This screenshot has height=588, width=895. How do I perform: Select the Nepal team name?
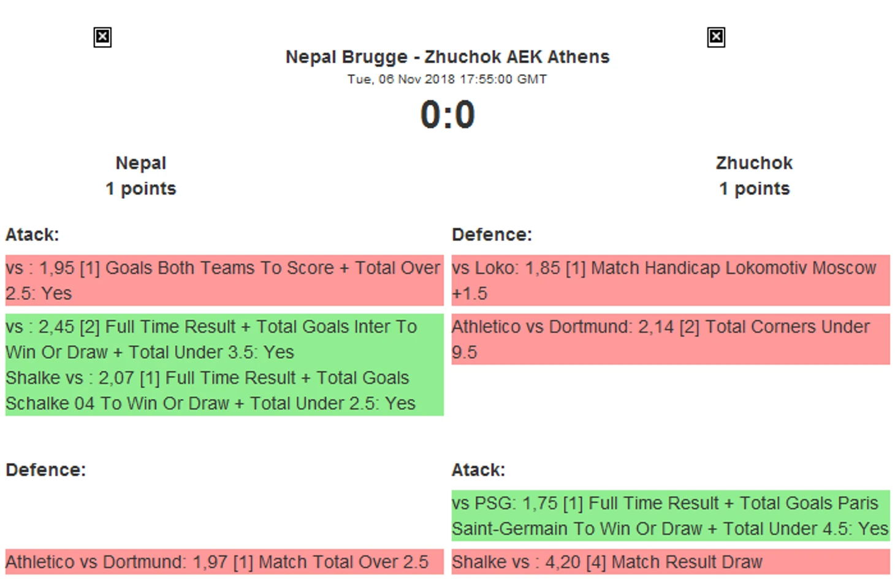(x=141, y=163)
